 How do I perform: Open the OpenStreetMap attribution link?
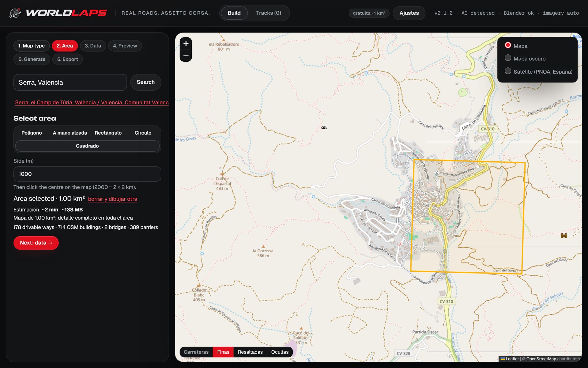[541, 359]
